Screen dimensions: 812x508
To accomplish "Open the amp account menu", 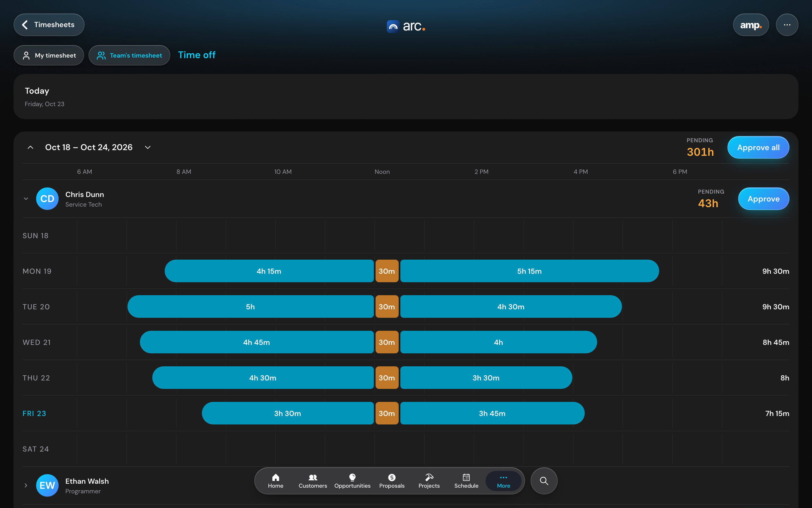I will point(751,25).
